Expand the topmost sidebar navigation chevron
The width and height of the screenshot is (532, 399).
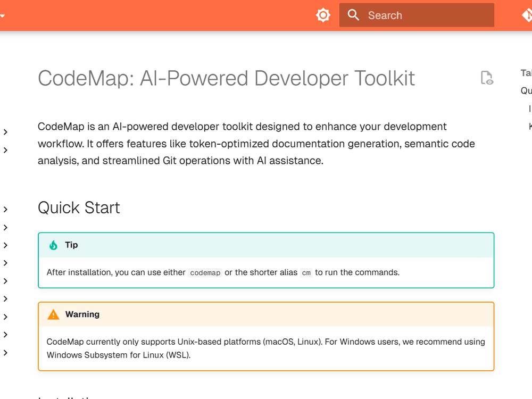pos(5,132)
